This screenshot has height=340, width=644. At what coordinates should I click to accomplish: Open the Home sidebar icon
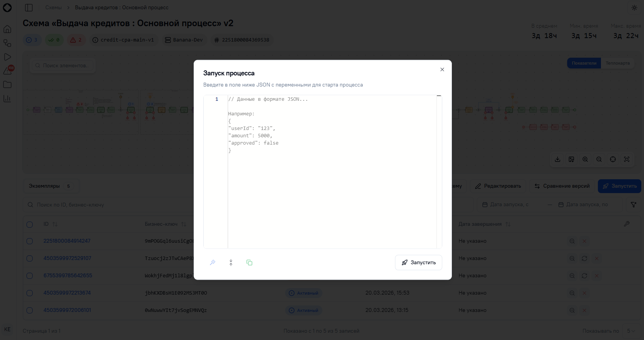click(x=7, y=29)
